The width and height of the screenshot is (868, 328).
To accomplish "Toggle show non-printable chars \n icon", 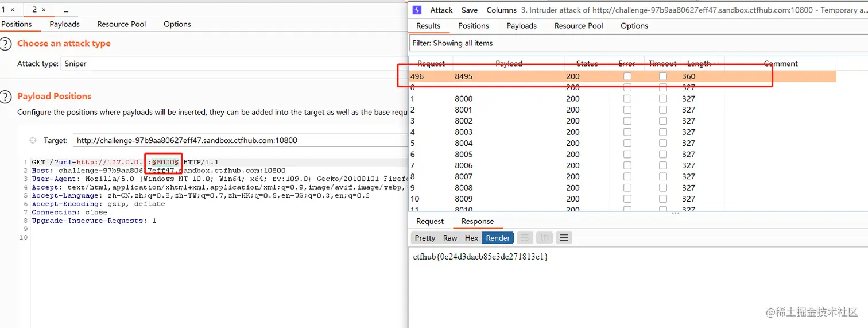I will pos(545,238).
